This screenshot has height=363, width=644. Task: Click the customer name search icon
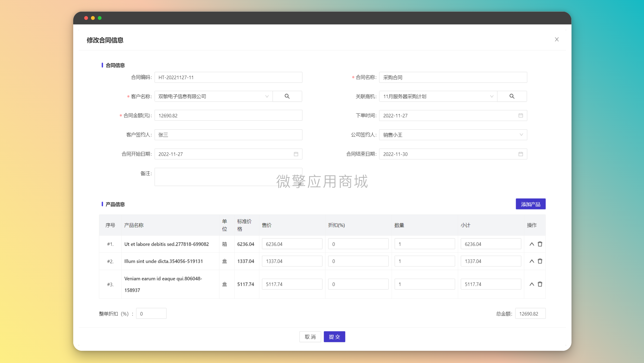click(x=287, y=96)
